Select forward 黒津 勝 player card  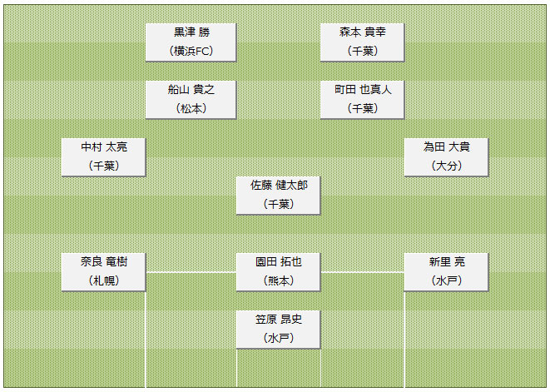click(191, 41)
